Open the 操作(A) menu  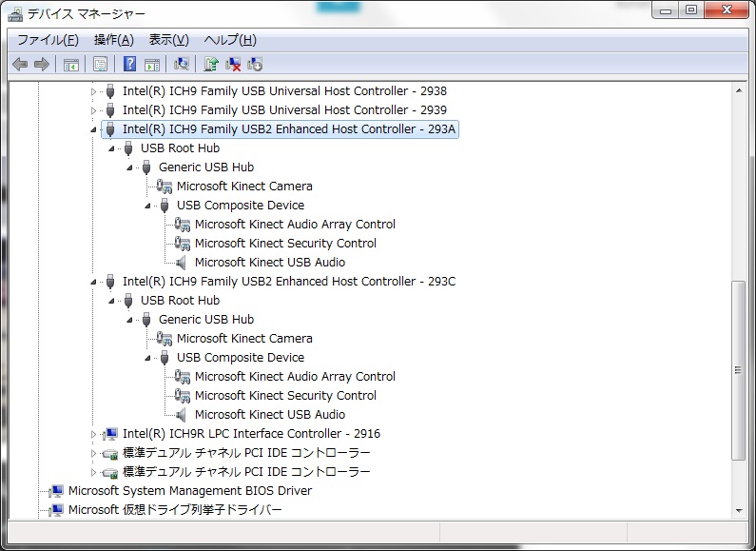point(113,39)
